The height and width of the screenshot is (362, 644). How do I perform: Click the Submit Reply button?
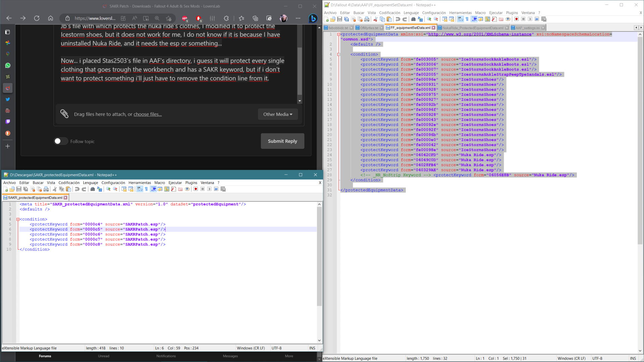pyautogui.click(x=282, y=141)
